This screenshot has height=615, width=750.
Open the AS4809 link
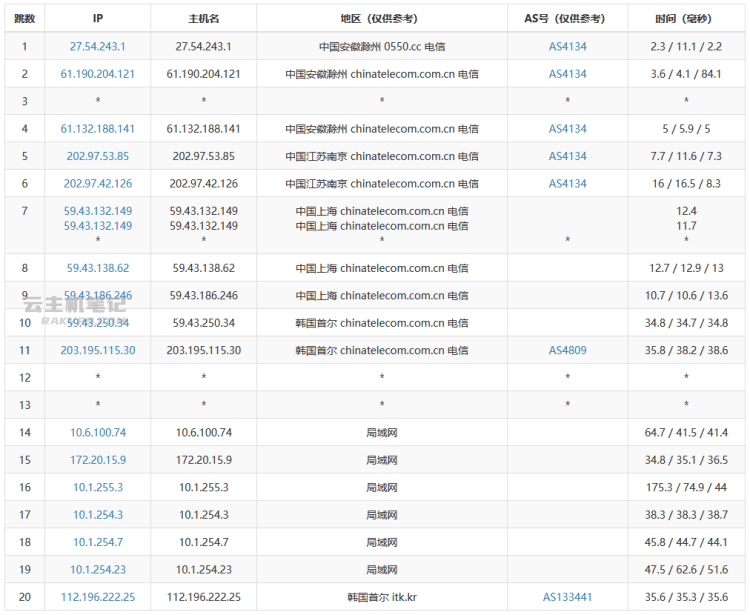[567, 350]
